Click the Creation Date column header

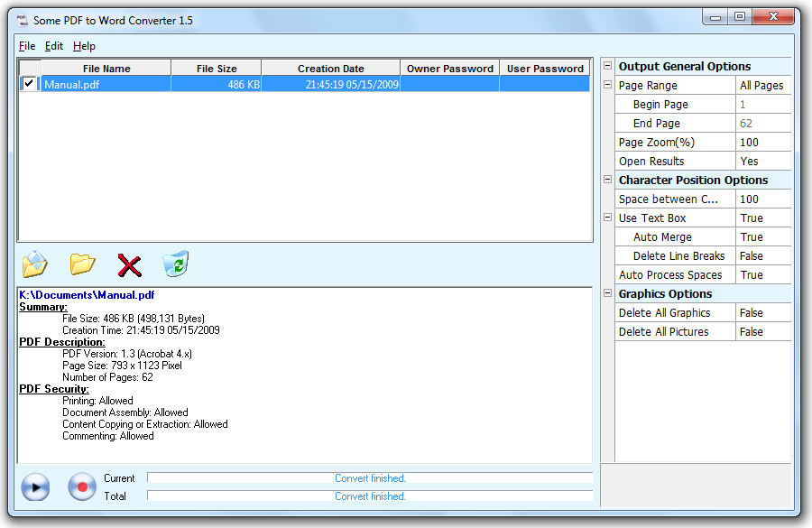point(330,69)
